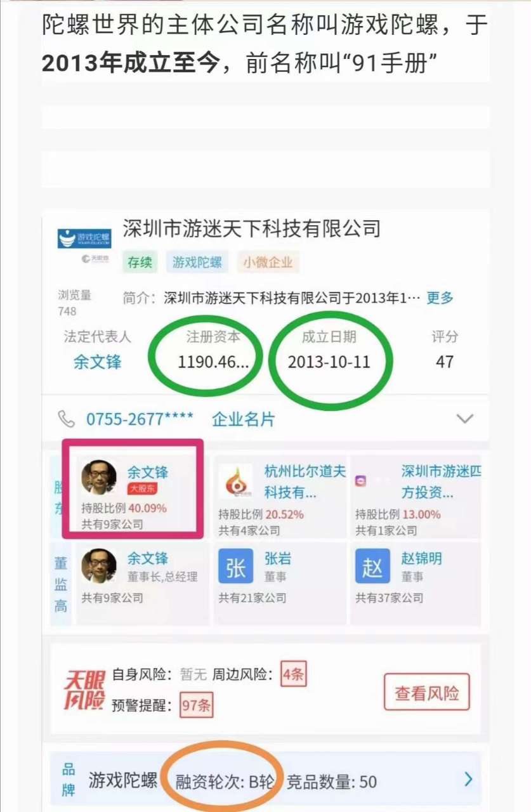Click the 杭州比尔道夫 flame logo

pos(235,481)
